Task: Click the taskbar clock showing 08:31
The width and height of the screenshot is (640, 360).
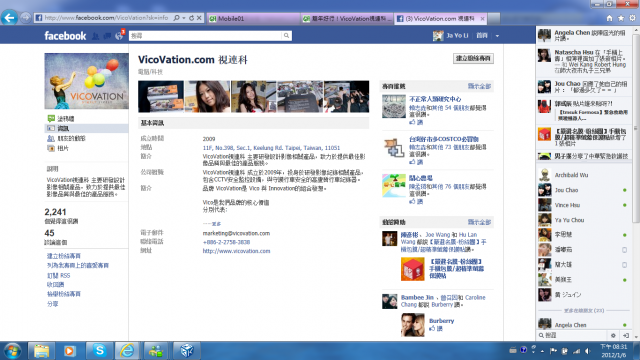Action: click(613, 351)
